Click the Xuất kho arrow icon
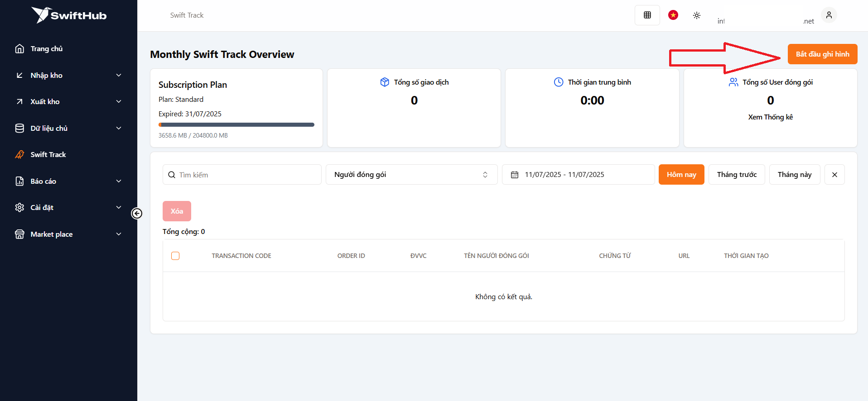 pyautogui.click(x=19, y=101)
